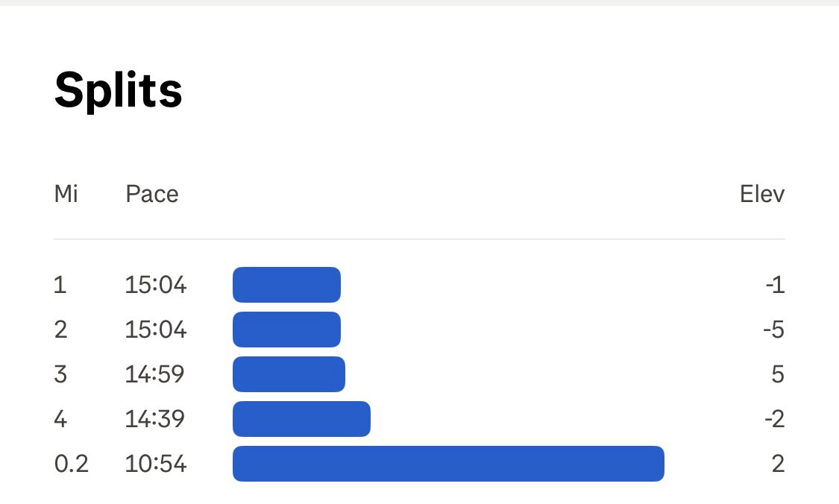Image resolution: width=839 pixels, height=504 pixels.
Task: Select the elevation value 5 for mile 3
Action: pos(778,374)
